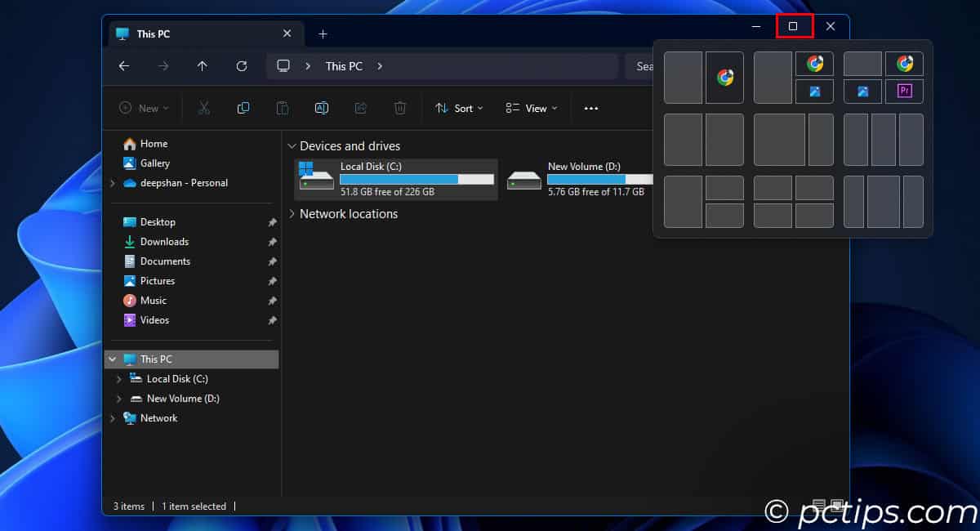
Task: Expand the Network locations section
Action: pos(292,213)
